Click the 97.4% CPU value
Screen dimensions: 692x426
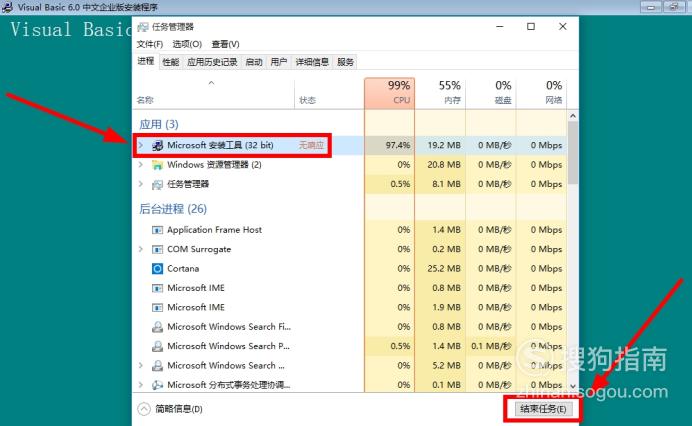(398, 145)
